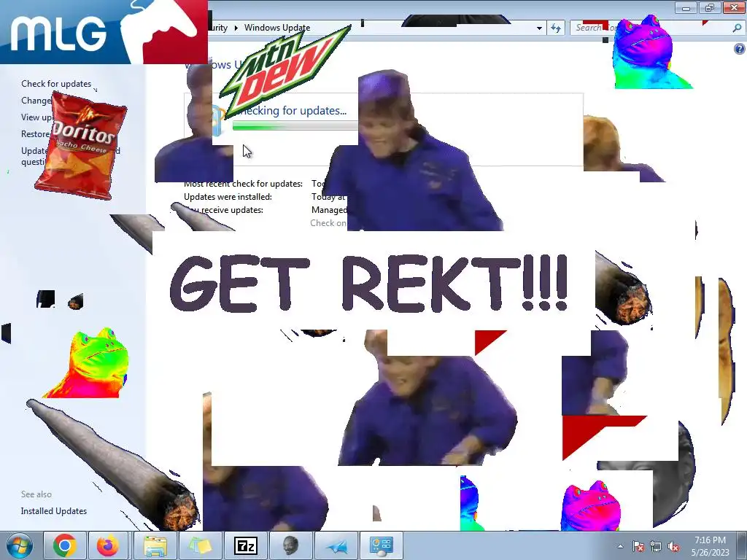Click the refresh button beside address bar
The image size is (747, 560).
pos(555,28)
